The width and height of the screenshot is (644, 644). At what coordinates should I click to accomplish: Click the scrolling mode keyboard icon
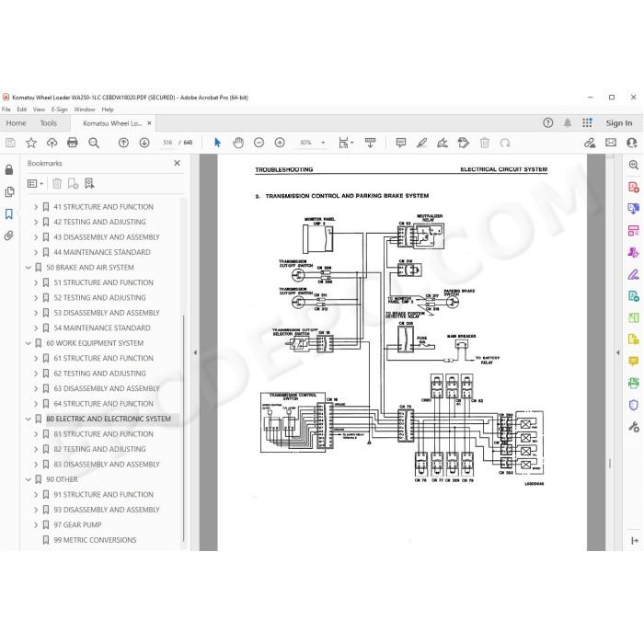(x=370, y=143)
